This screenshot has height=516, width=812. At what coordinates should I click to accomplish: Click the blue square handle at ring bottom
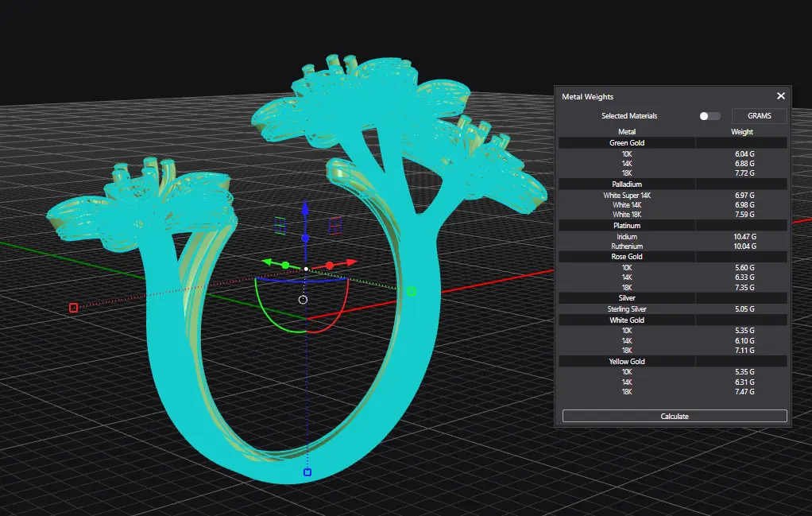pos(307,472)
